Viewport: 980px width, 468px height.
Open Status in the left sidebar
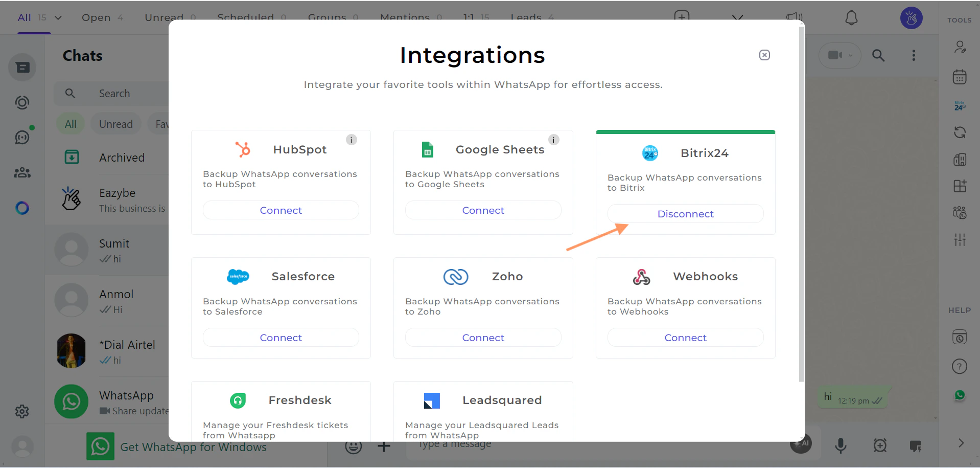22,103
